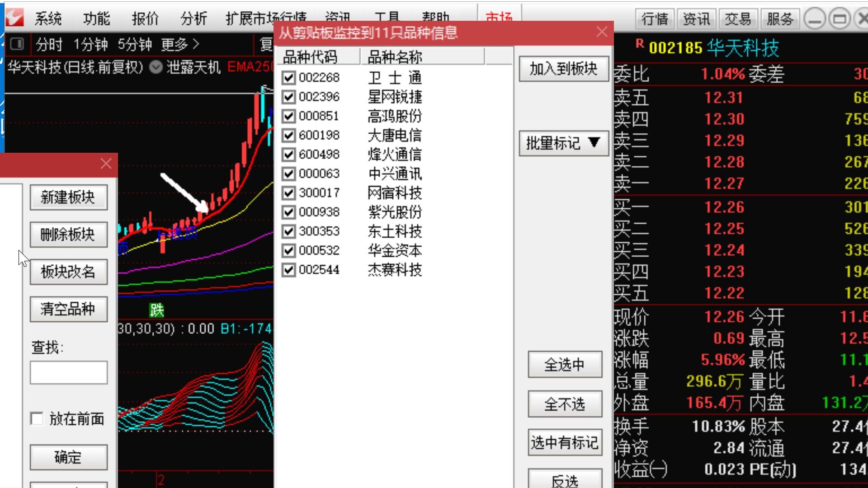This screenshot has width=868, height=488.
Task: Uncheck stock 000851 高鸿股份
Action: pos(288,116)
